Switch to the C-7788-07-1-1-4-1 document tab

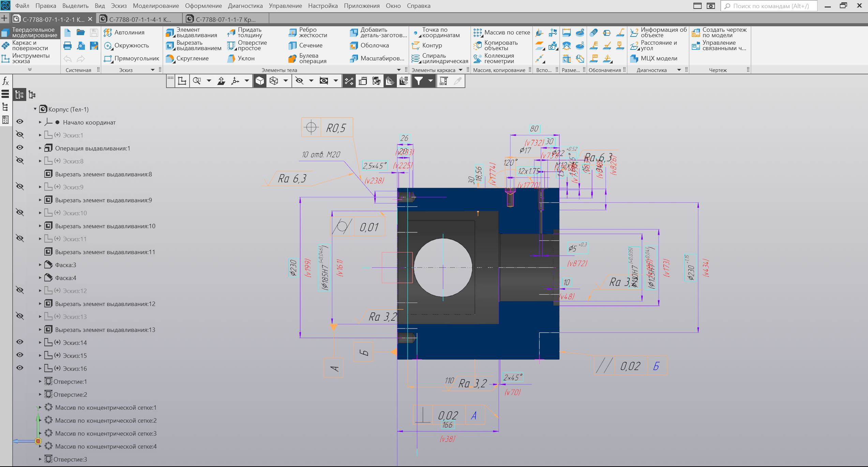tap(140, 19)
